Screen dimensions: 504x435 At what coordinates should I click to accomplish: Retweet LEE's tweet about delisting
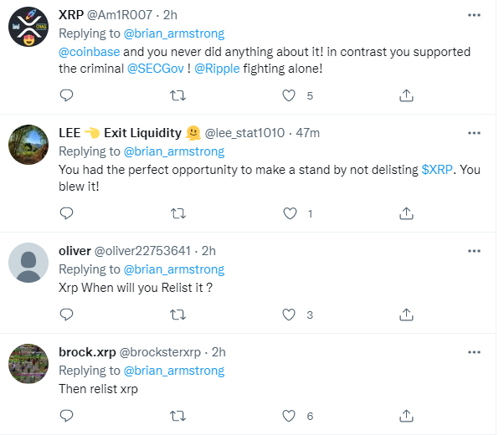click(177, 213)
